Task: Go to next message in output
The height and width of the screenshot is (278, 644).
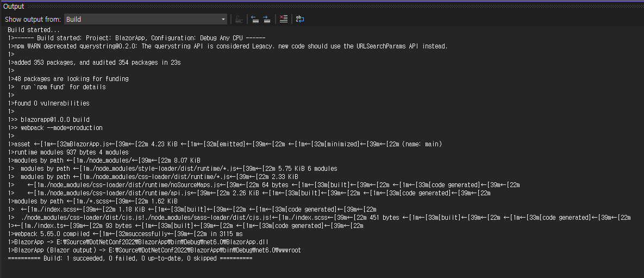Action: [x=266, y=20]
